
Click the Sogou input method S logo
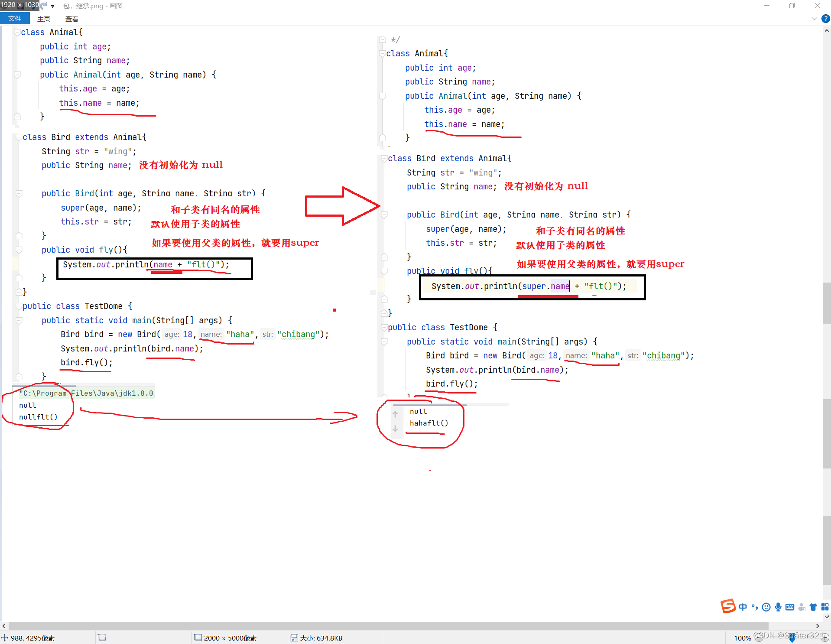[728, 606]
